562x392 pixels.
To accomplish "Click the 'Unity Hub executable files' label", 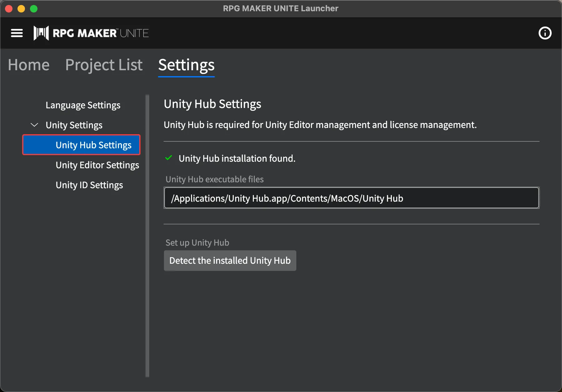I will coord(214,179).
